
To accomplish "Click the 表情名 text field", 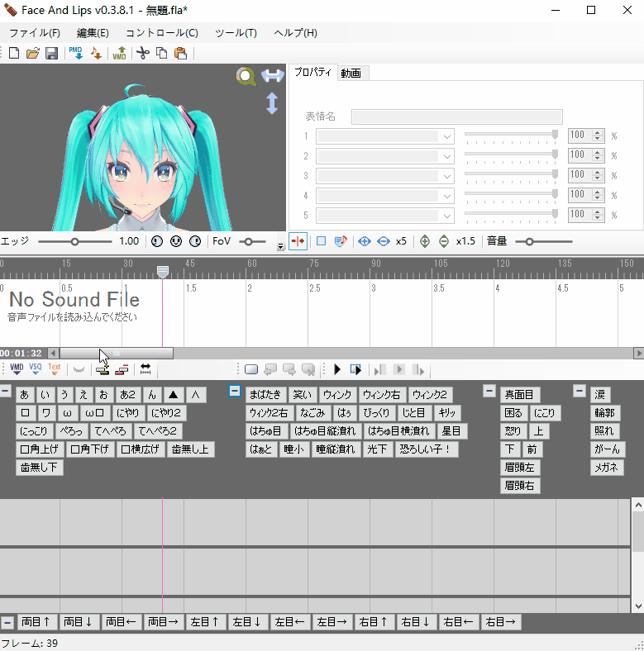I will [x=457, y=116].
